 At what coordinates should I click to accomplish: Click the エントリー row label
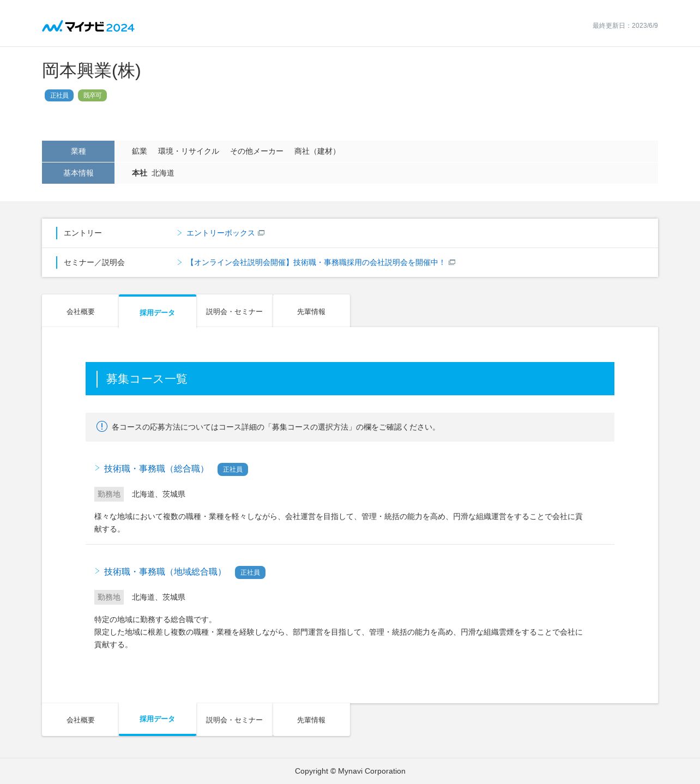point(83,233)
